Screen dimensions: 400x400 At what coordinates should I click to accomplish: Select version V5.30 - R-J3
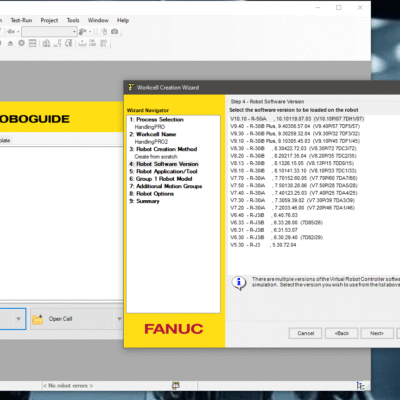click(263, 245)
